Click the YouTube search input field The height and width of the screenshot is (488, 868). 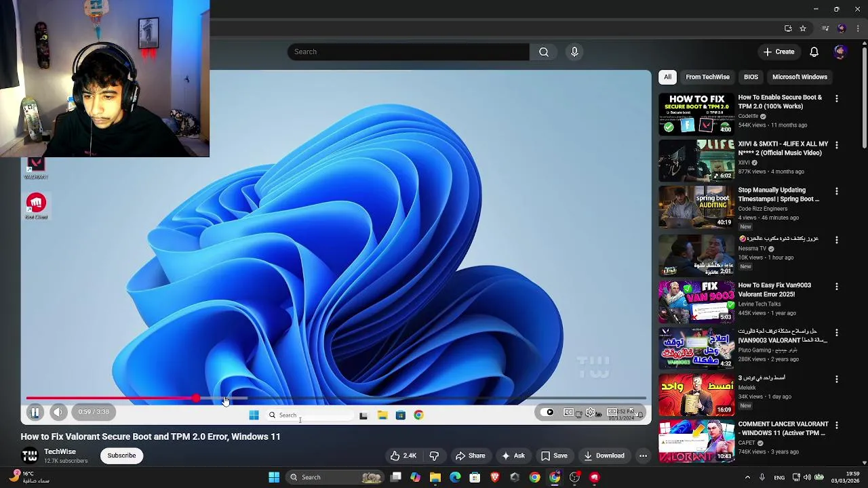point(408,52)
